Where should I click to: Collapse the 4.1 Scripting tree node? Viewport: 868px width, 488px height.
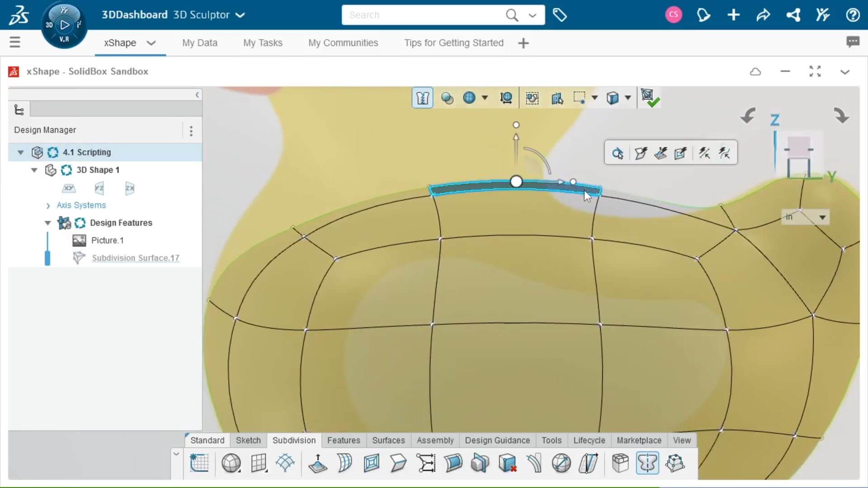coord(20,152)
